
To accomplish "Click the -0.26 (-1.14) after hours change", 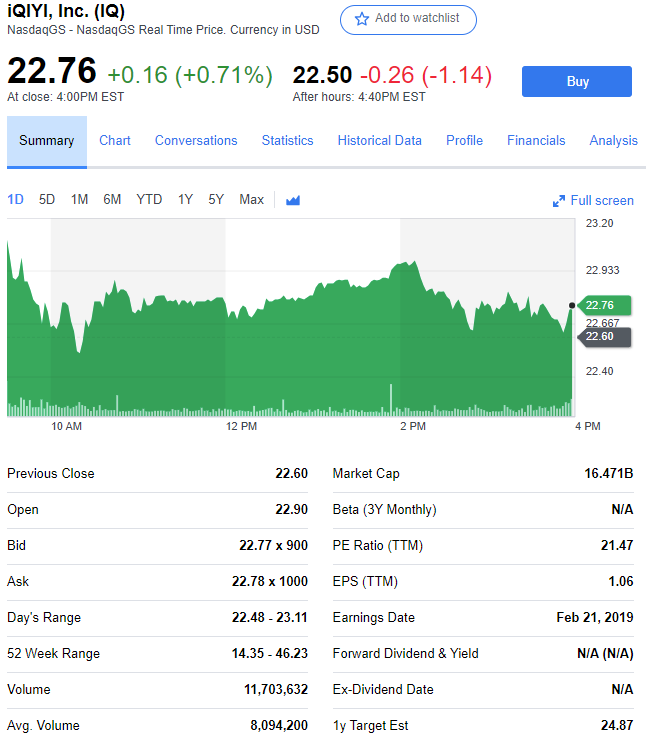I will 426,75.
